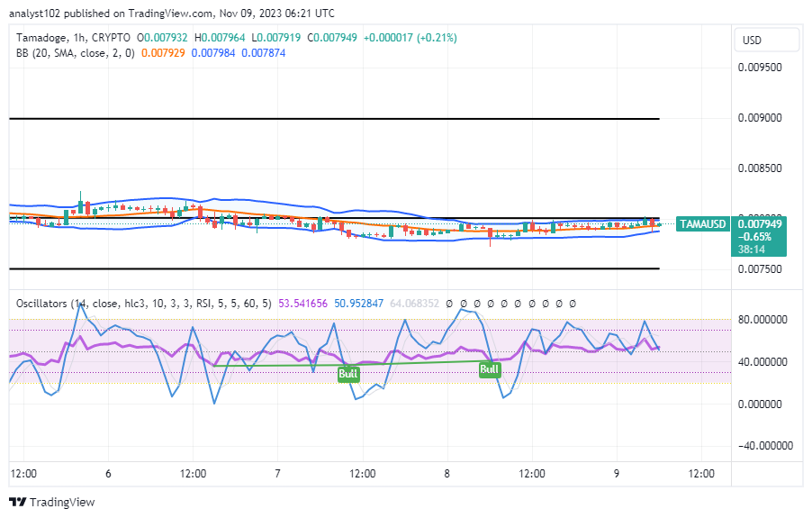Click the 80.000000 oscillator axis label
812x518 pixels.
(762, 320)
